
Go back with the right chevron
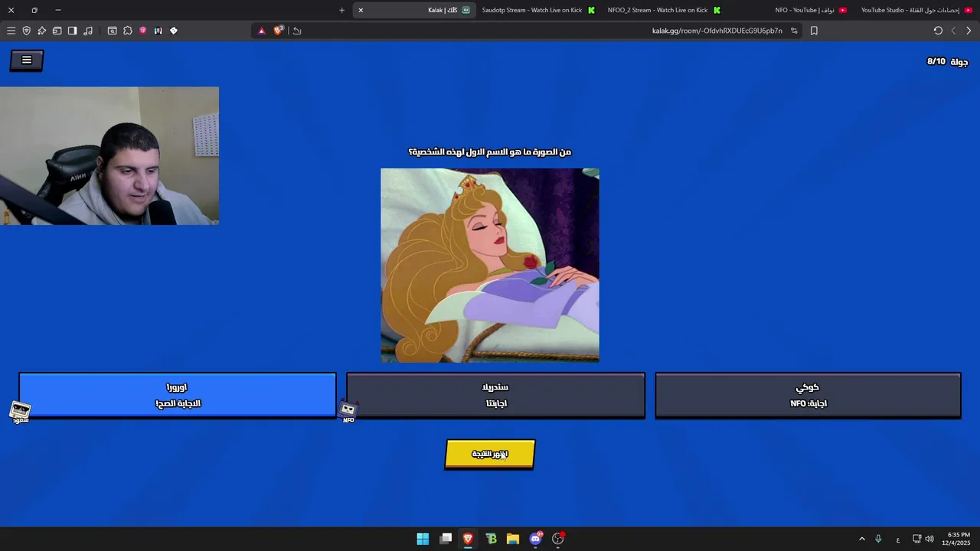pos(969,31)
